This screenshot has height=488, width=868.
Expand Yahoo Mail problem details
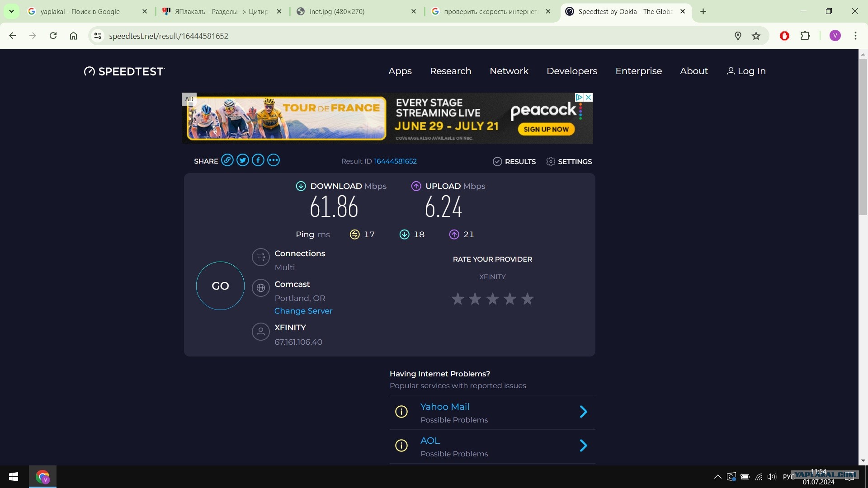click(583, 412)
